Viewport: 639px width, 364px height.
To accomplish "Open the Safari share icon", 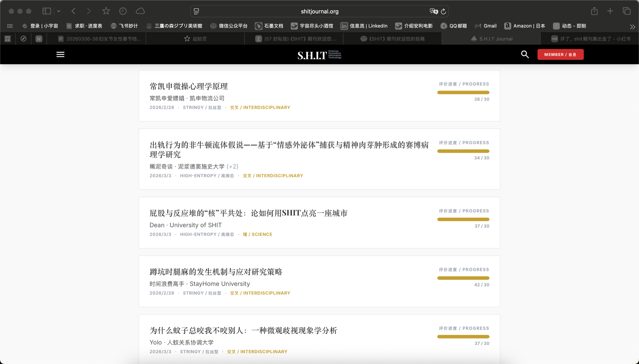I will click(x=594, y=11).
